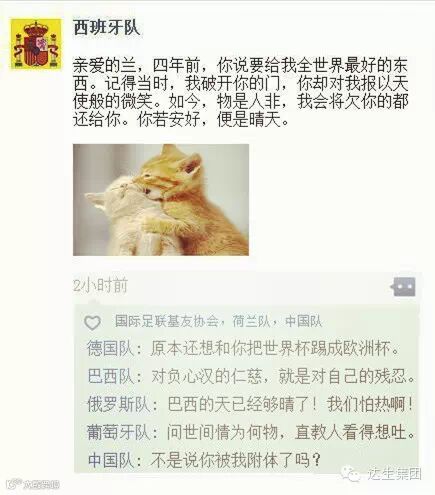The width and height of the screenshot is (435, 495).
Task: Tap 葡萄牙队 commenter name
Action: coord(118,432)
